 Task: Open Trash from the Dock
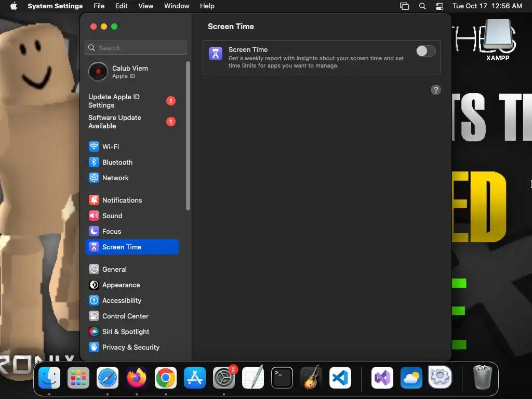click(x=482, y=378)
